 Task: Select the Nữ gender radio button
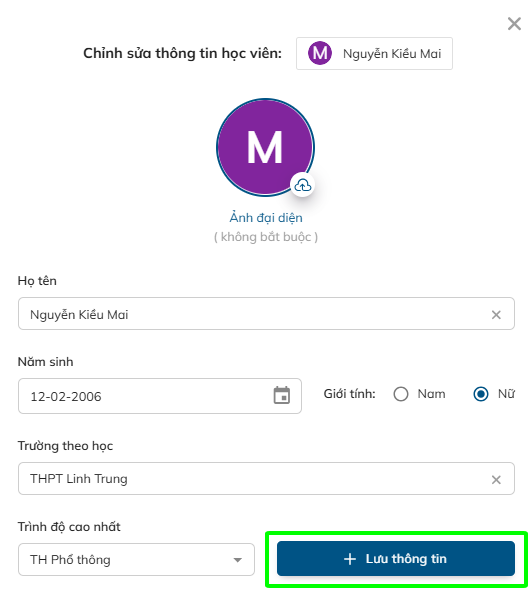tap(481, 394)
